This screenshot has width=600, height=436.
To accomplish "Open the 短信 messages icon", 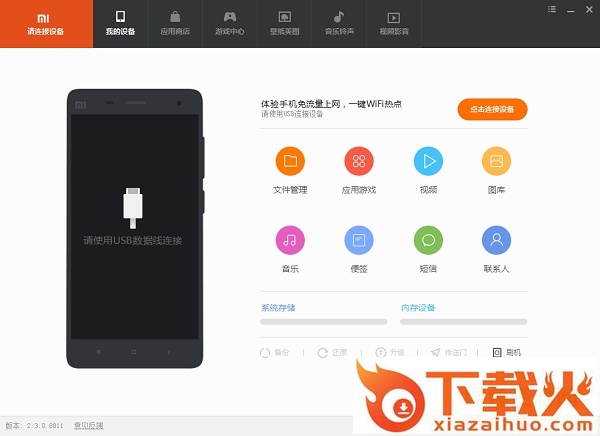I will pyautogui.click(x=428, y=240).
